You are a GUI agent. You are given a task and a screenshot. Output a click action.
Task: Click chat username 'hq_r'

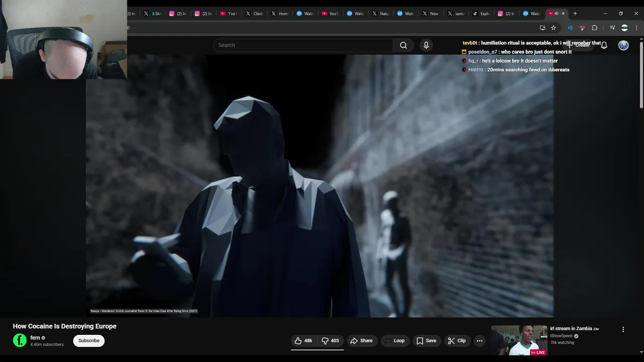click(x=473, y=61)
